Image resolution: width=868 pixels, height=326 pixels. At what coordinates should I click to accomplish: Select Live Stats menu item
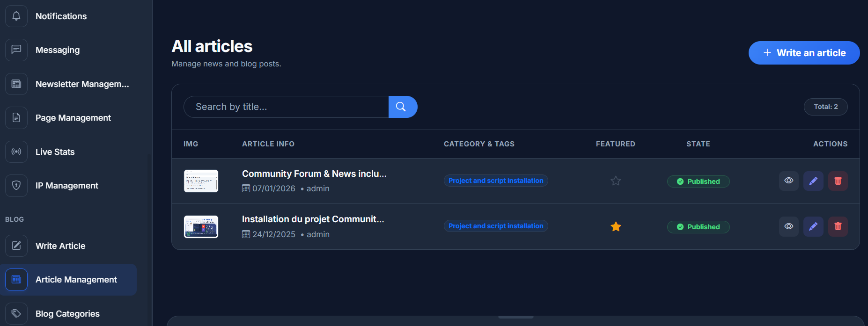[x=55, y=152]
